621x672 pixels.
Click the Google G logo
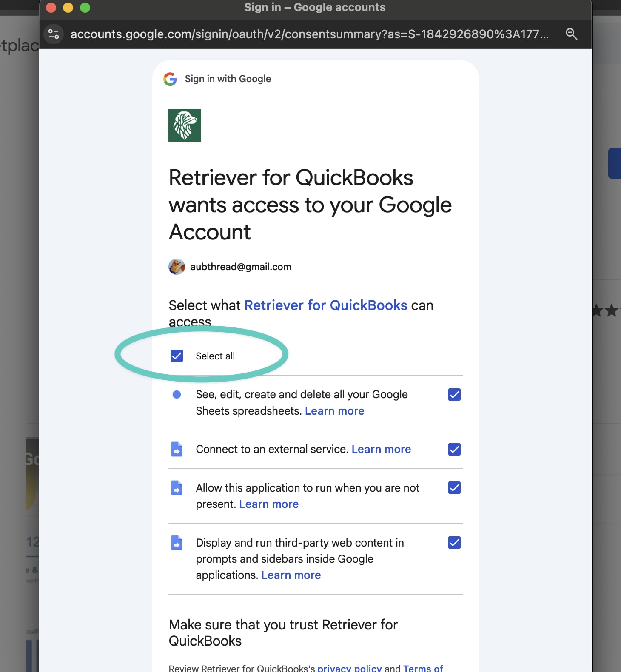point(170,79)
